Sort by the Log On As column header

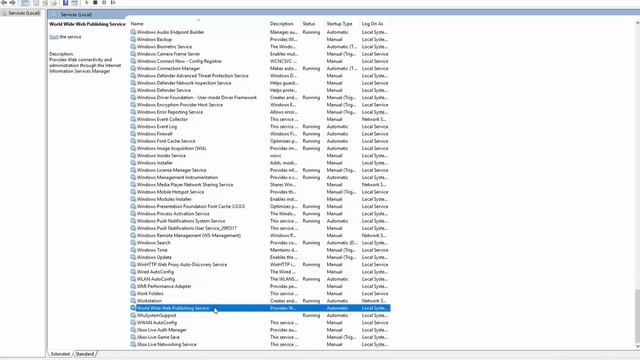click(375, 24)
